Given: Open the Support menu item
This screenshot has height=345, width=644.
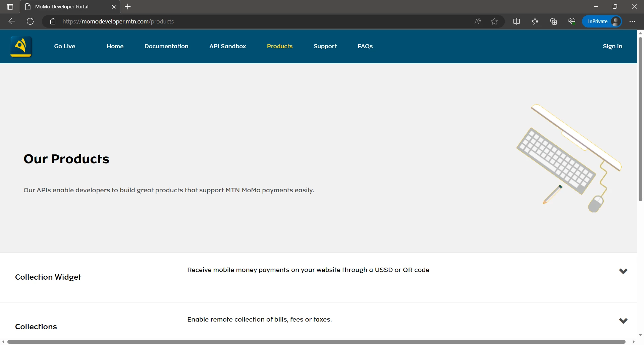Looking at the screenshot, I should coord(325,46).
